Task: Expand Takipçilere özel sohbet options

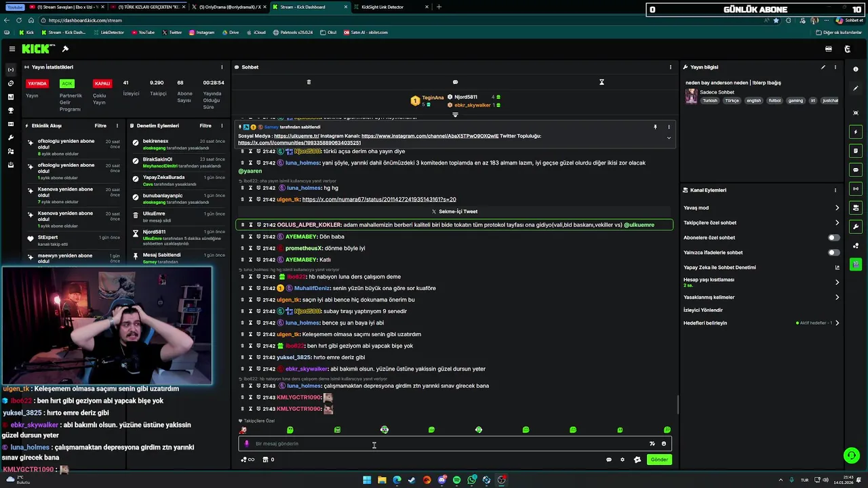Action: coord(837,223)
